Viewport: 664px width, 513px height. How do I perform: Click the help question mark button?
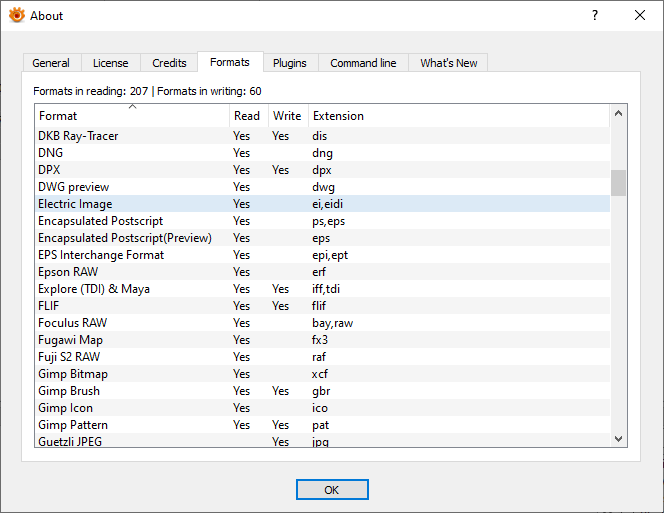tap(595, 15)
